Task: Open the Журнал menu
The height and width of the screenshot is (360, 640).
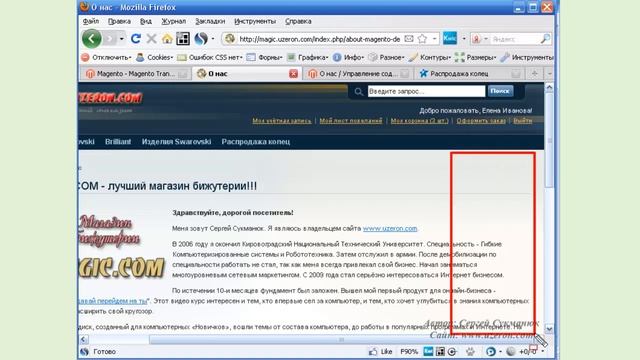Action: [173, 21]
